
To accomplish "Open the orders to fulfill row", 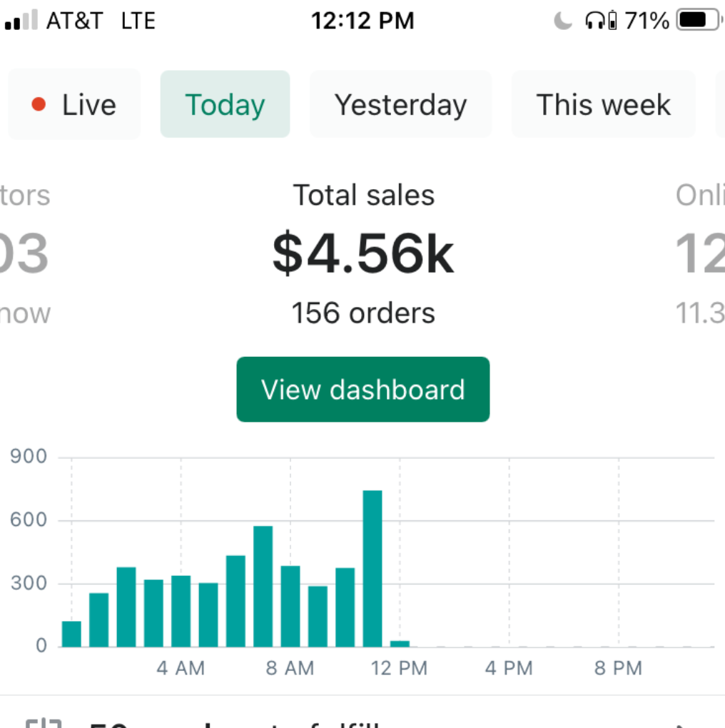I will (x=357, y=721).
